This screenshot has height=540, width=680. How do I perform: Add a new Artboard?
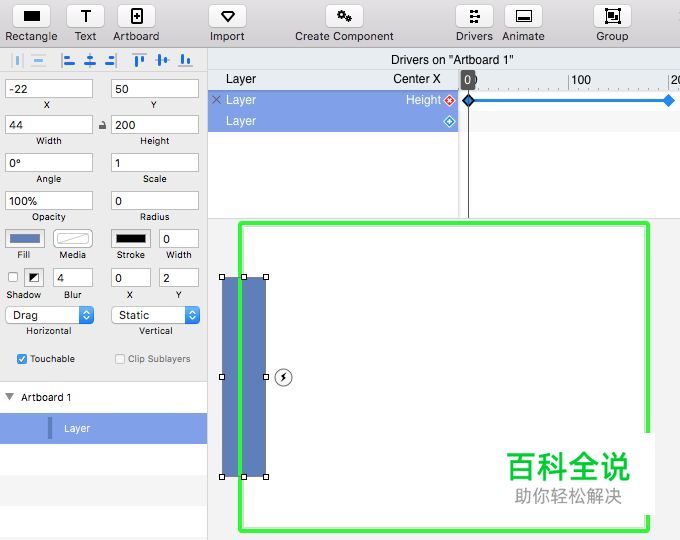tap(136, 16)
